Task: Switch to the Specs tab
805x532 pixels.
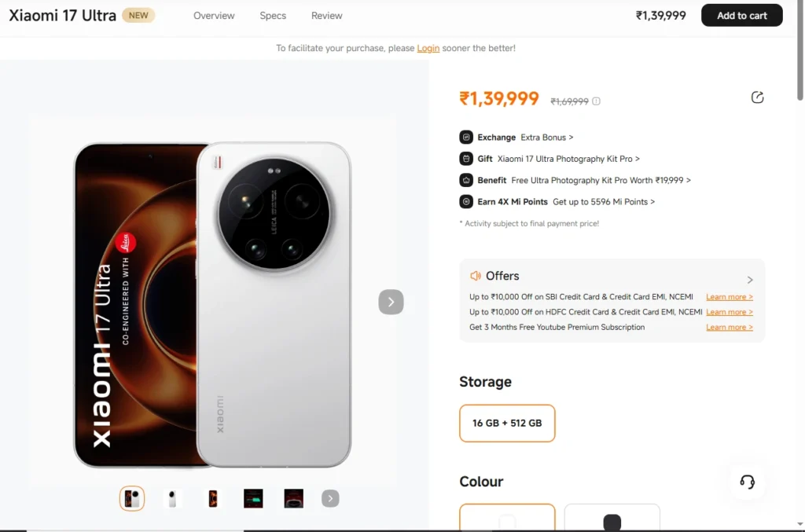Action: [273, 15]
